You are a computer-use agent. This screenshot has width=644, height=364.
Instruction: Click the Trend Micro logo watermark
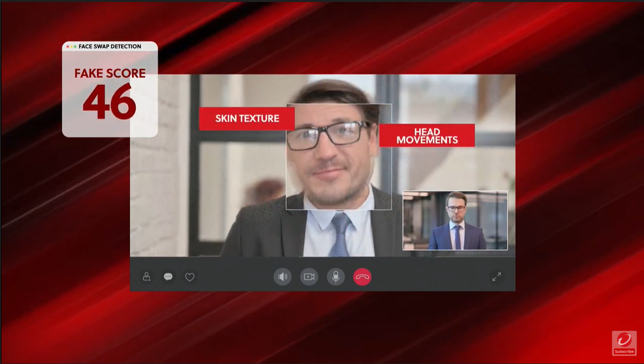point(624,340)
